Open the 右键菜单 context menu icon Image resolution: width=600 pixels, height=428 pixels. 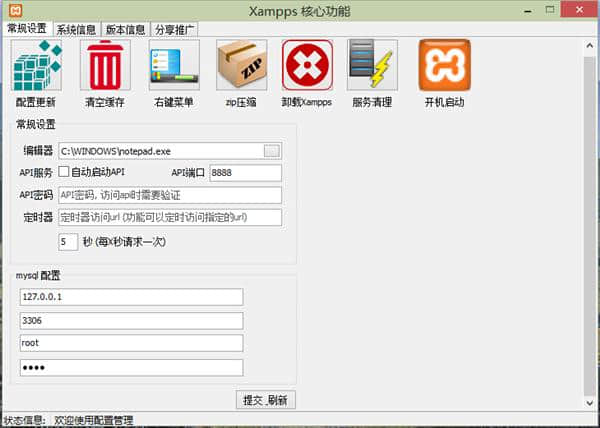pos(174,65)
